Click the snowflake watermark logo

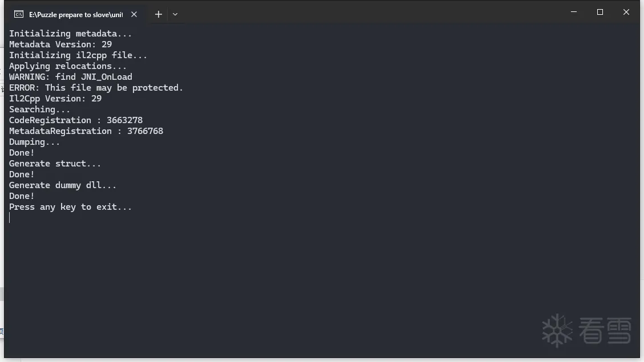click(x=557, y=330)
